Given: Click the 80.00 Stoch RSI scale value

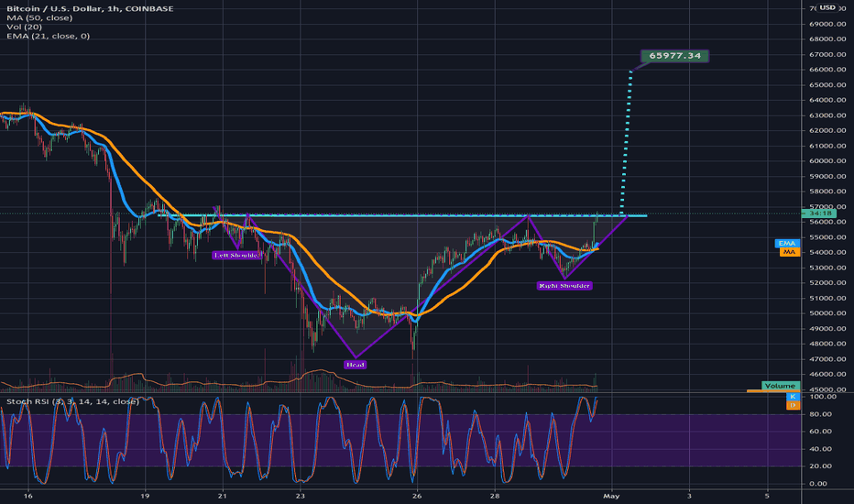Looking at the screenshot, I should pyautogui.click(x=821, y=414).
